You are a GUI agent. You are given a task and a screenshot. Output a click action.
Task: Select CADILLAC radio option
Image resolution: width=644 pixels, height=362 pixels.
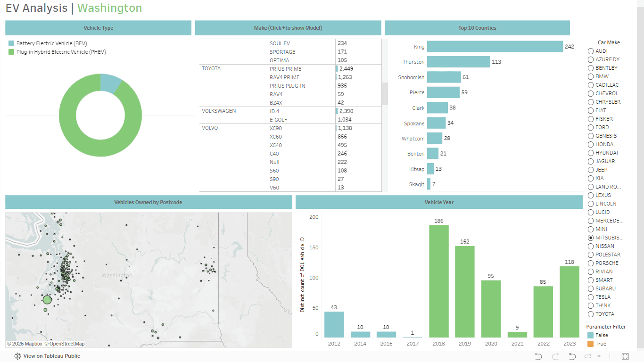click(590, 85)
